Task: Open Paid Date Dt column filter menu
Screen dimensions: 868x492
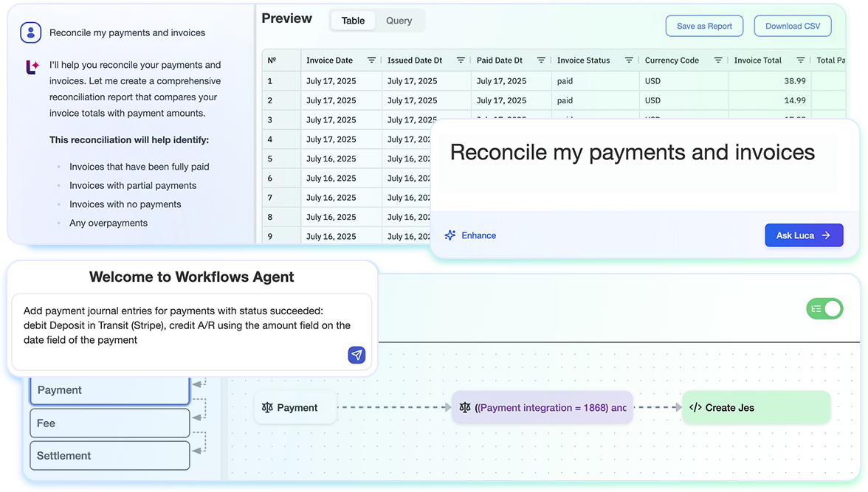Action: click(x=541, y=60)
